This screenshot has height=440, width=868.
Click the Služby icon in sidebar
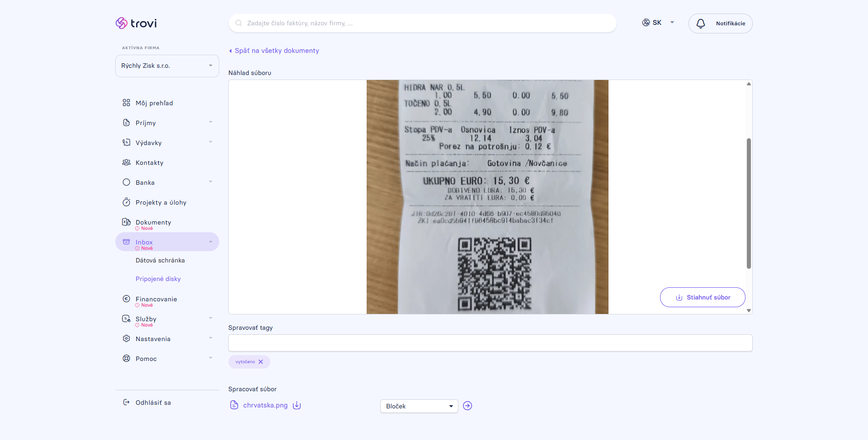[126, 318]
